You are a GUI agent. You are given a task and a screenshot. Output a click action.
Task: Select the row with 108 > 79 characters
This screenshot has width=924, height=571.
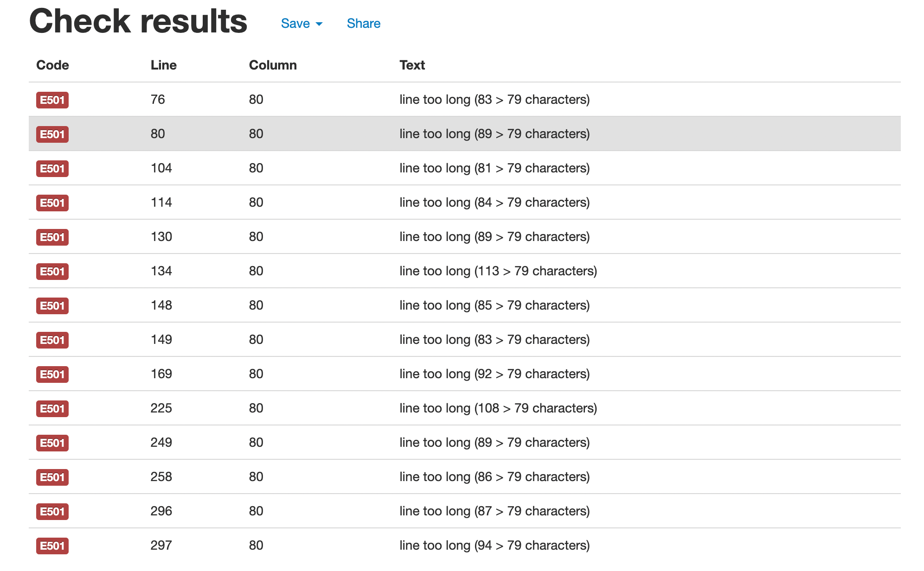[498, 408]
